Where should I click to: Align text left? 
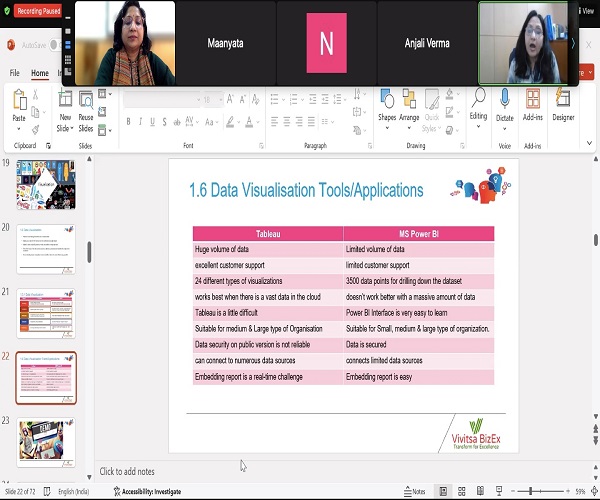[274, 122]
